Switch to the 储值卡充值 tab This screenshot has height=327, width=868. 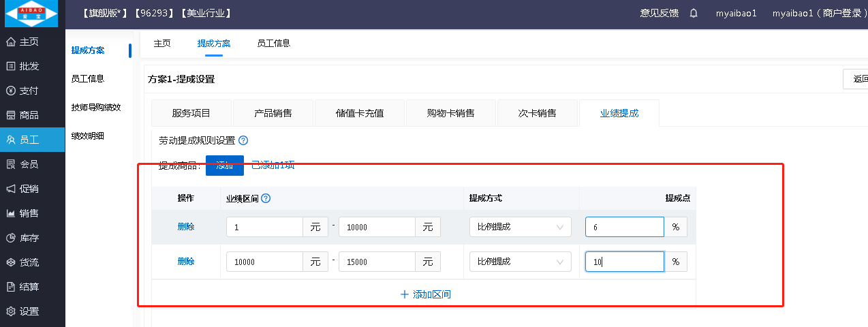pos(360,113)
